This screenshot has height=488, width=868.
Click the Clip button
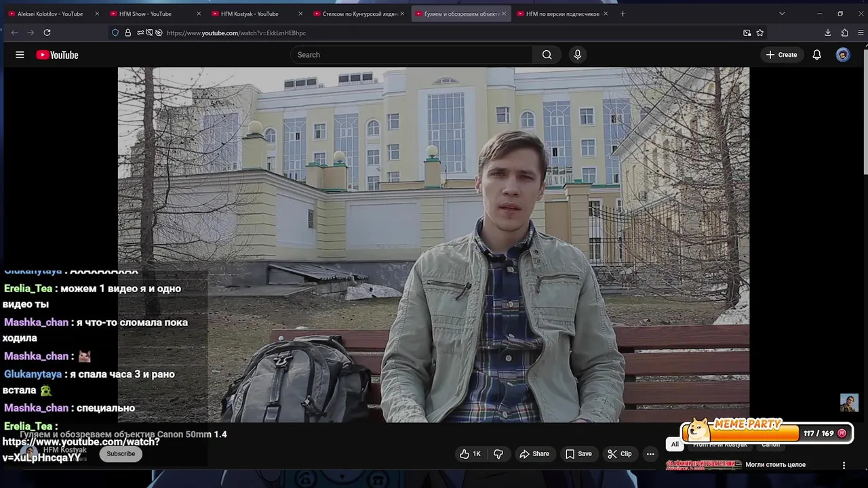pos(619,454)
